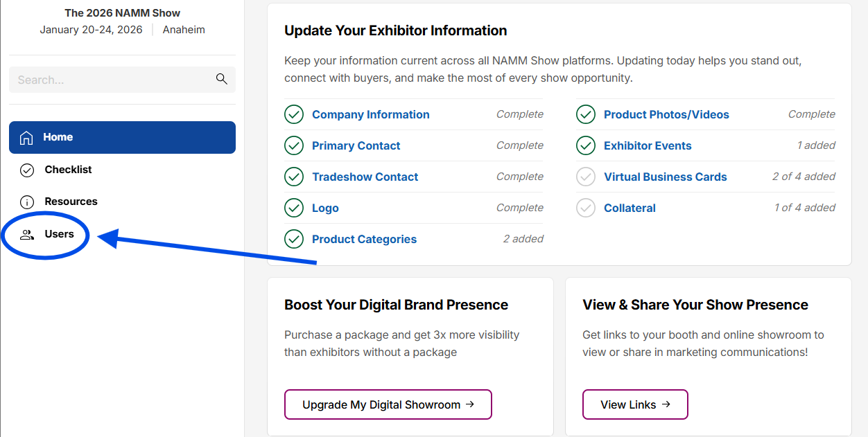Click green check beside Exhibitor Events
This screenshot has width=868, height=437.
coord(586,145)
